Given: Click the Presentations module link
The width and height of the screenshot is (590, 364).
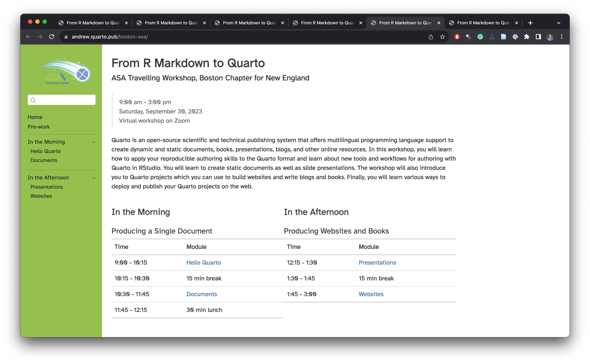Looking at the screenshot, I should tap(377, 262).
